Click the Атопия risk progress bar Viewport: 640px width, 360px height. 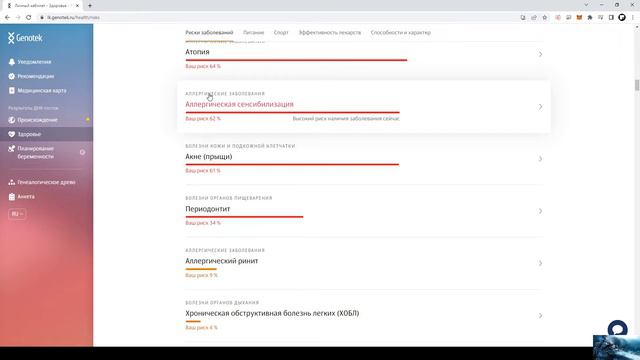[296, 60]
